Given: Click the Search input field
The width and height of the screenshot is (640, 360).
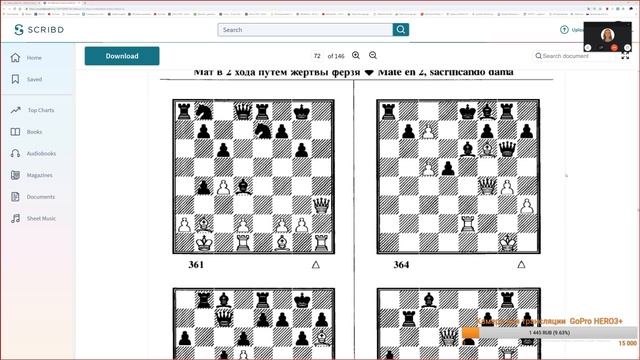Looking at the screenshot, I should pos(305,30).
